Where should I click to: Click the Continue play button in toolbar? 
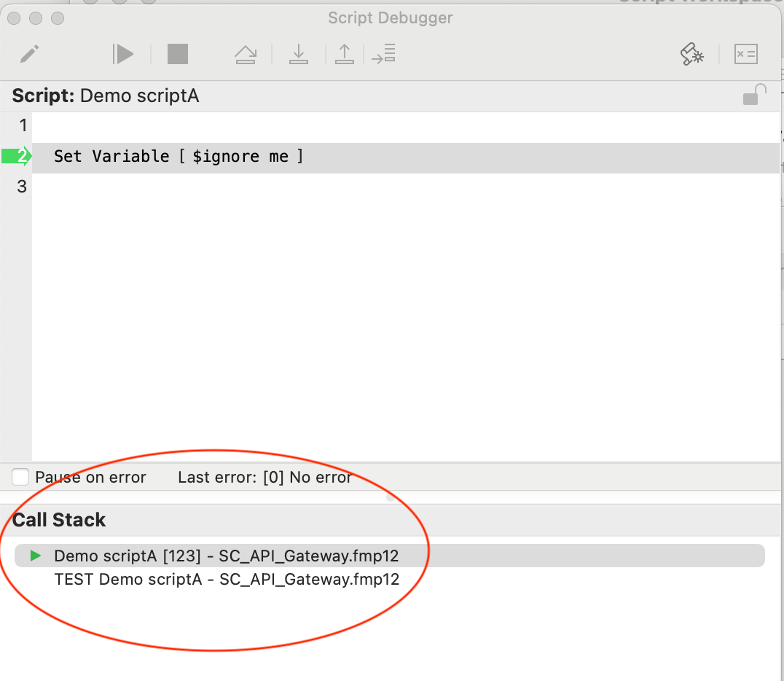(123, 54)
